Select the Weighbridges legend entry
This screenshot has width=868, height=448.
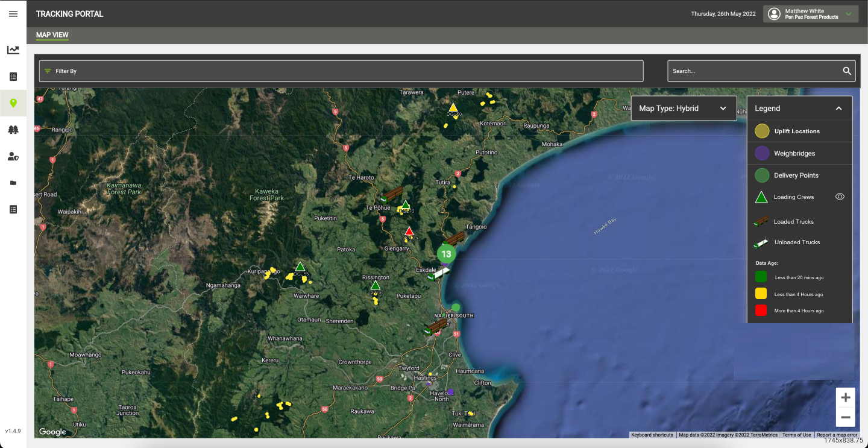click(x=791, y=153)
